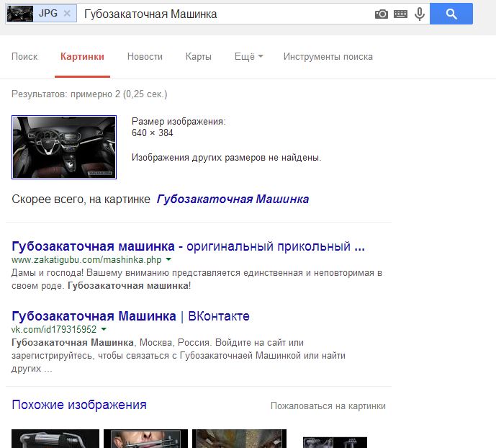Click the blue magnifier search button
Image resolution: width=496 pixels, height=448 pixels.
pos(451,14)
